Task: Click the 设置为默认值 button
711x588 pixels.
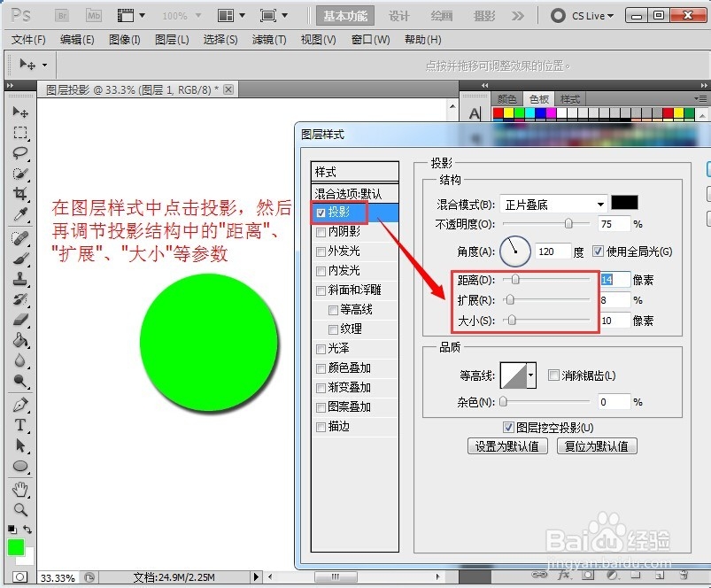Action: [x=507, y=445]
